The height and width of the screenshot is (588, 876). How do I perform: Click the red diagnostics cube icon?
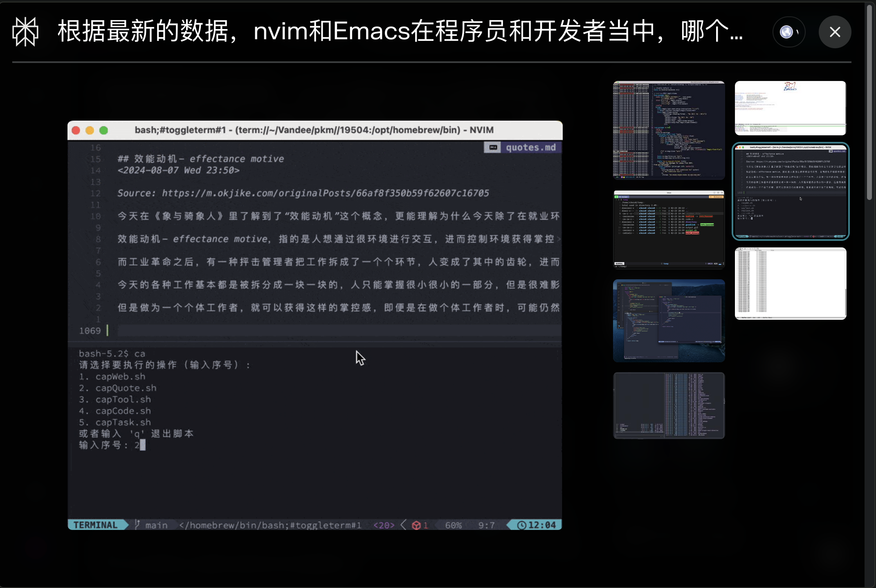[416, 525]
